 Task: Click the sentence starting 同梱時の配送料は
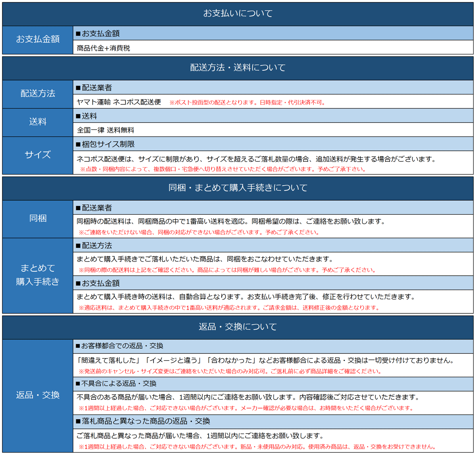pos(231,221)
